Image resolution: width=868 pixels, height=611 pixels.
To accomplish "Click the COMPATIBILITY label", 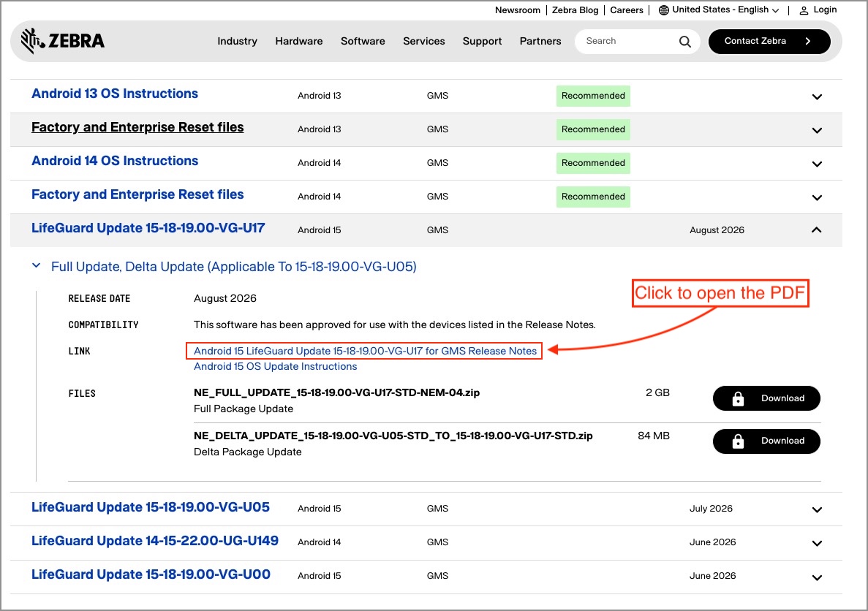I will (104, 325).
